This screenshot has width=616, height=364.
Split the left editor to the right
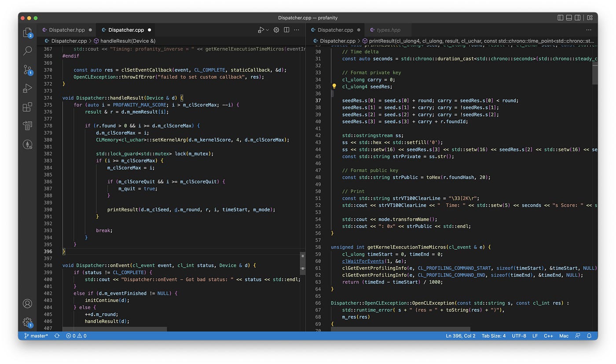pos(286,30)
